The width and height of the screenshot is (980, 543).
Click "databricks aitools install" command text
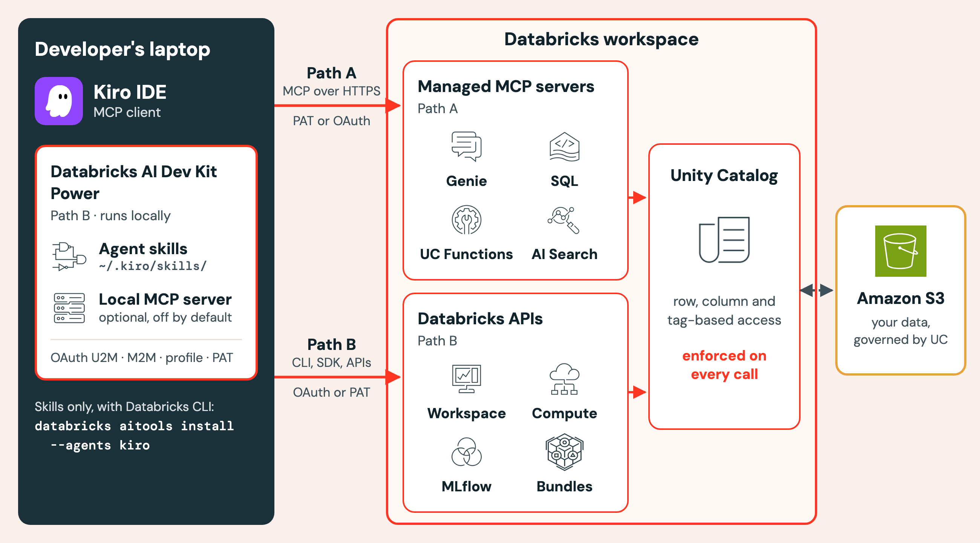pos(134,425)
